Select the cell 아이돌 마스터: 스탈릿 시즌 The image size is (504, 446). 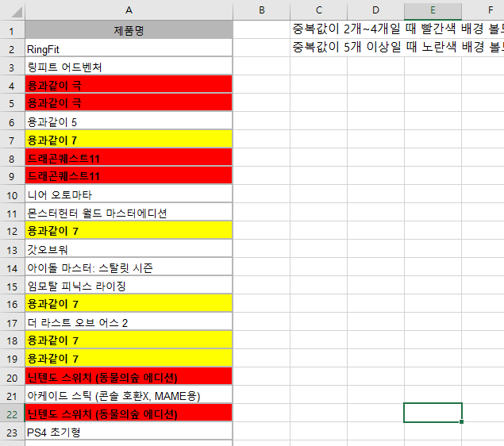[129, 267]
